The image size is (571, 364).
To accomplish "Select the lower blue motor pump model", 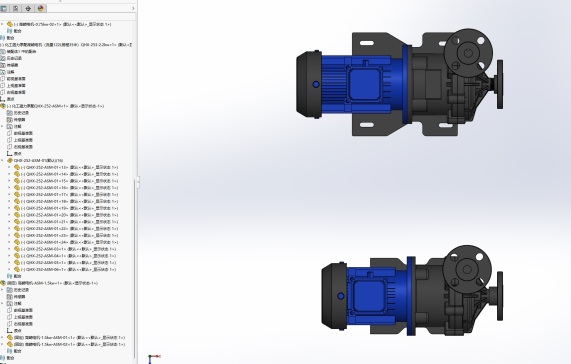I will pos(412,290).
